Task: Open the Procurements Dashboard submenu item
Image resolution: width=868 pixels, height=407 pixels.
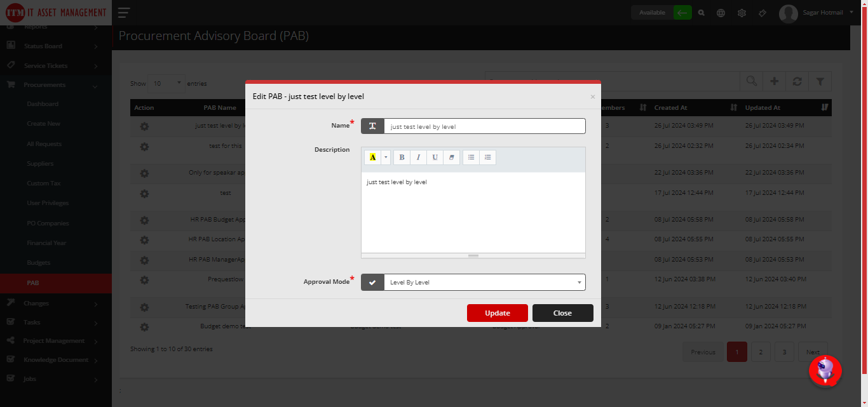Action: point(43,104)
